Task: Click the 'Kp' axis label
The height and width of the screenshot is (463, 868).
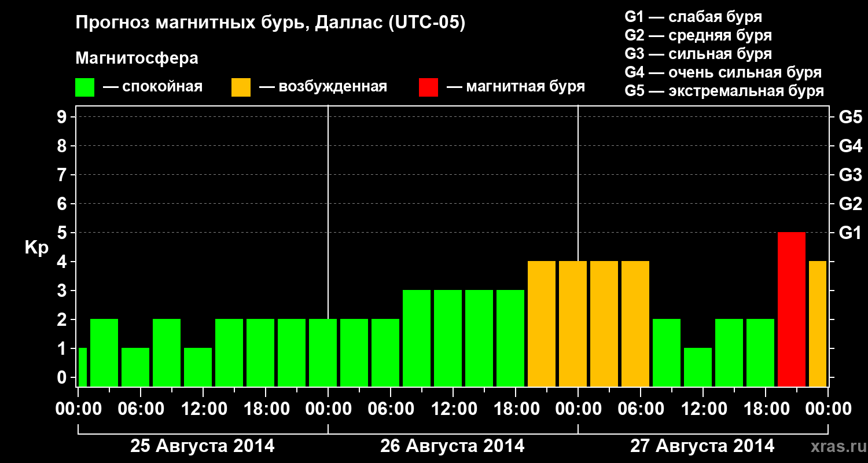Action: [37, 248]
